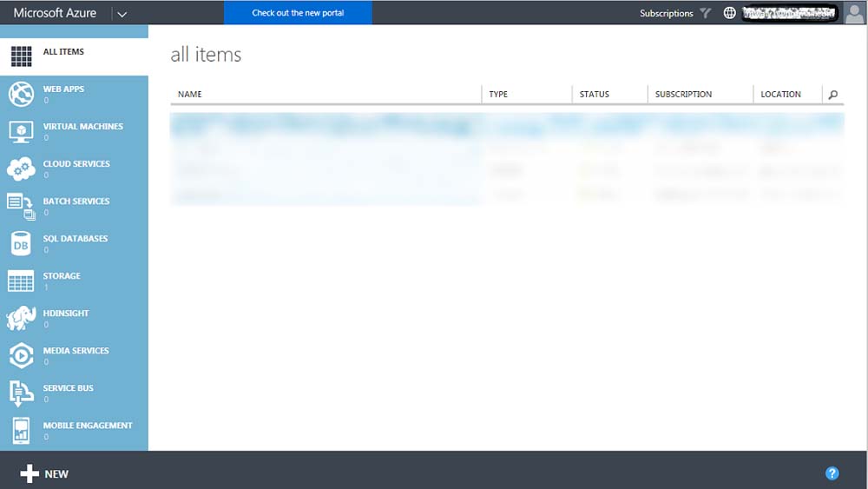Click the All Items grid icon
868x489 pixels.
[x=21, y=56]
